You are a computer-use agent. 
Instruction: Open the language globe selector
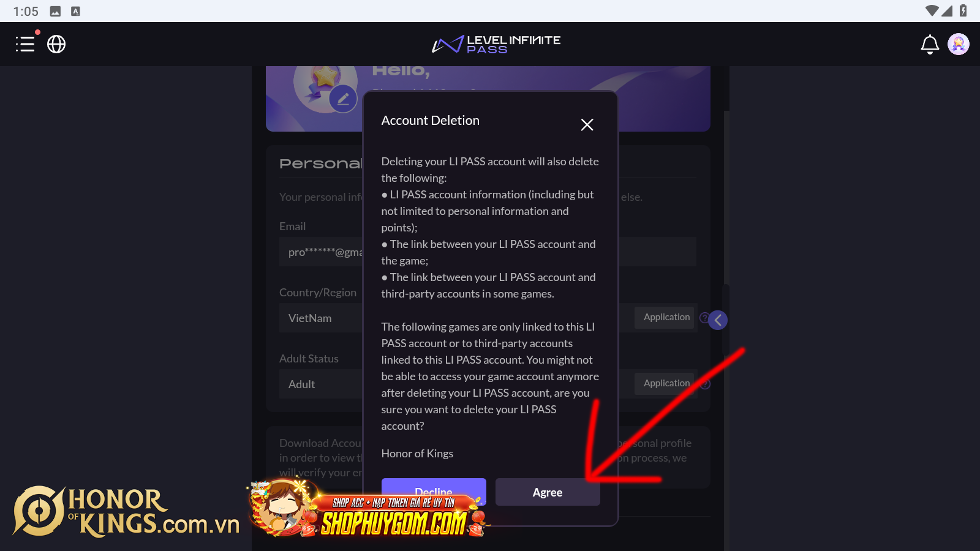[56, 44]
